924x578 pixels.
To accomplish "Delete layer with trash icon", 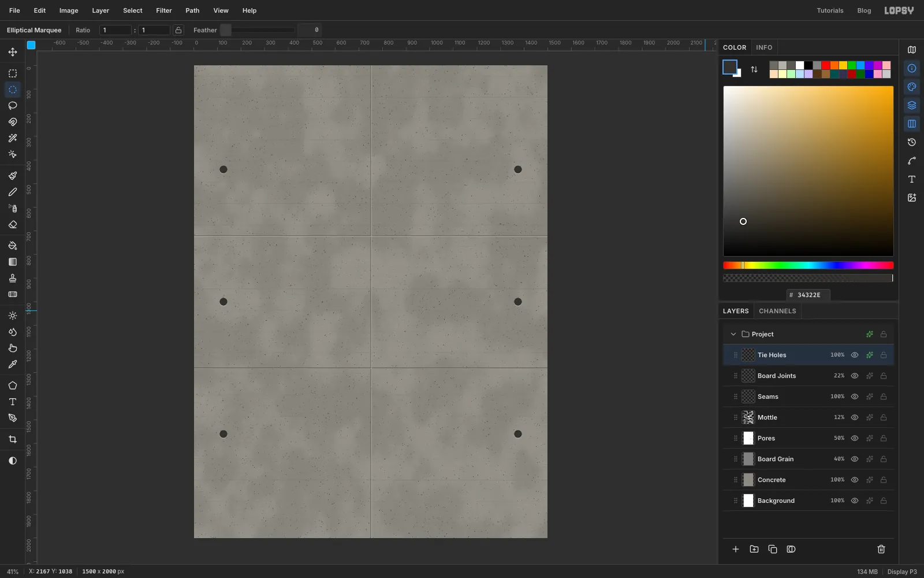I will tap(881, 549).
